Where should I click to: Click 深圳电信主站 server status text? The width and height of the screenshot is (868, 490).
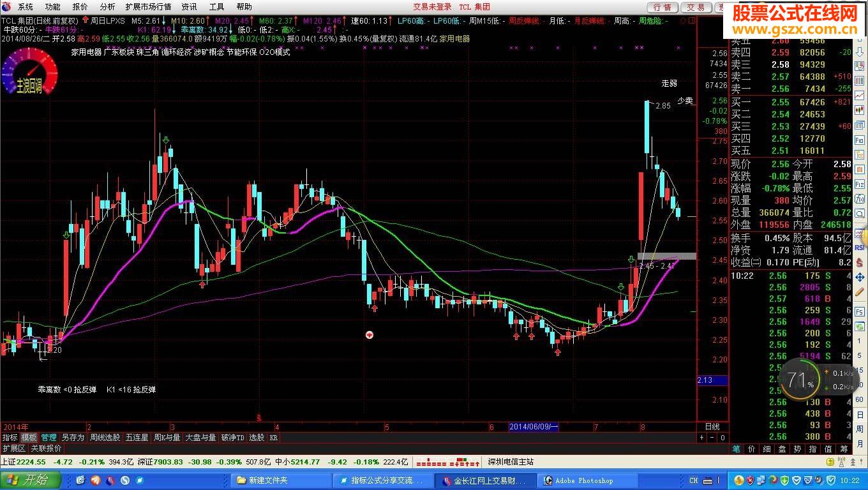(511, 462)
